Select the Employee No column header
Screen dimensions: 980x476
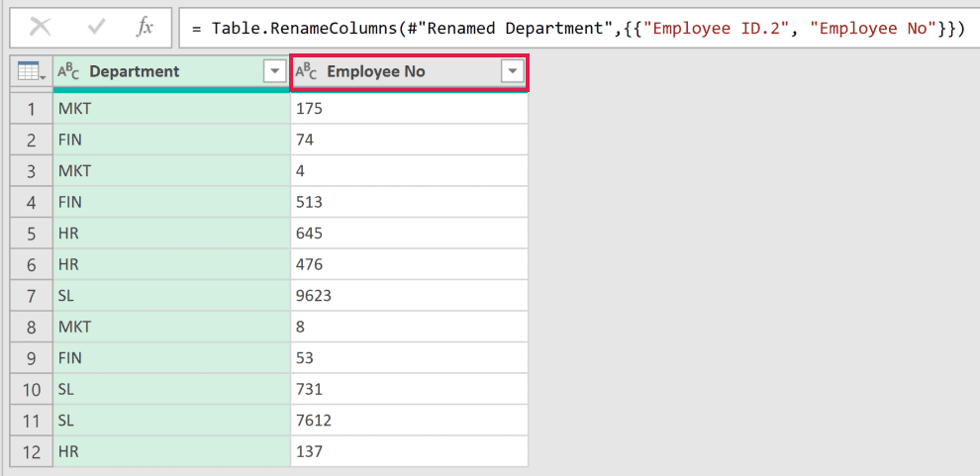[410, 72]
